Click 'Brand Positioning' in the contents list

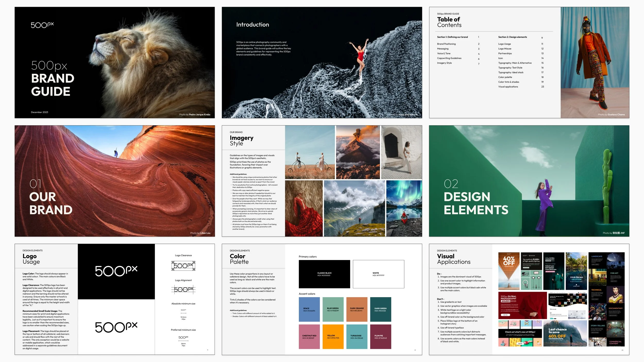[446, 44]
